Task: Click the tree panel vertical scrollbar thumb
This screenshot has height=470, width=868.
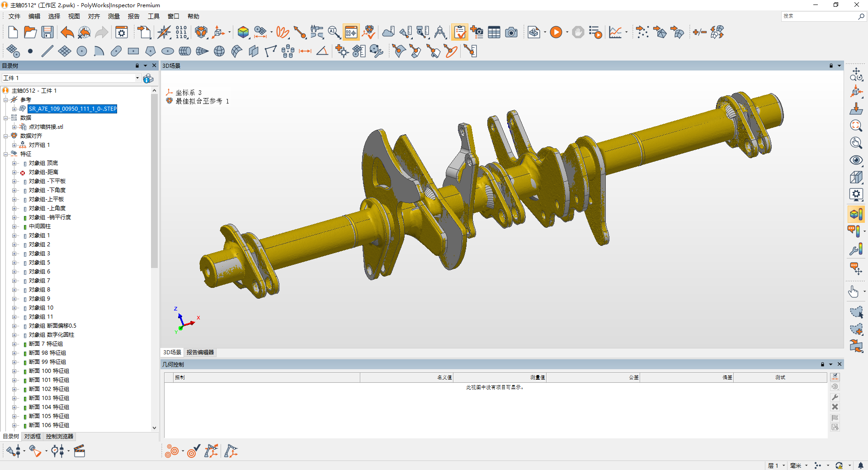Action: pyautogui.click(x=154, y=181)
